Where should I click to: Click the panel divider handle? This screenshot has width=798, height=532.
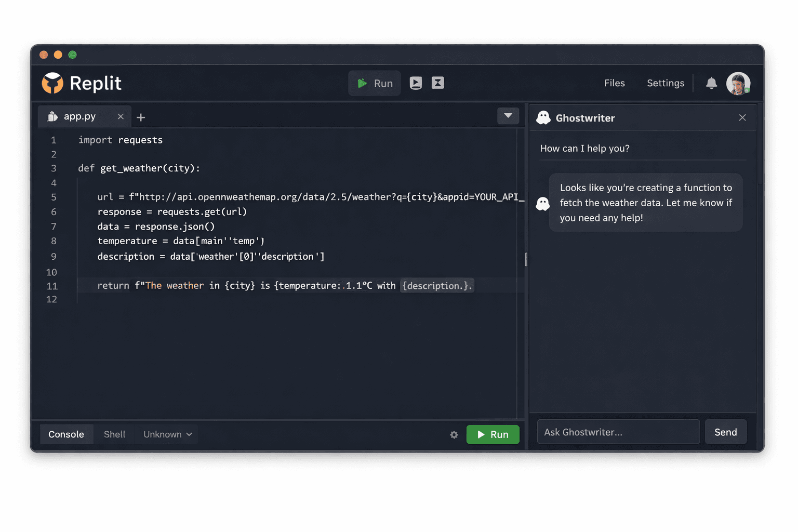(x=526, y=259)
